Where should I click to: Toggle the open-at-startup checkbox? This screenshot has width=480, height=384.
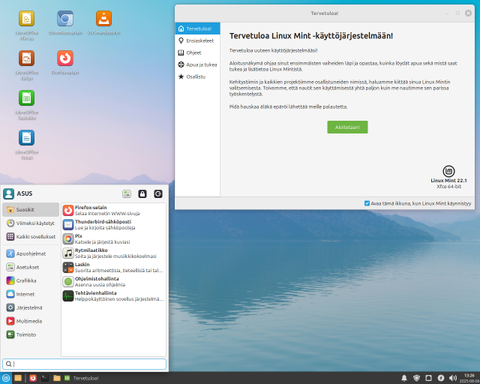(367, 203)
